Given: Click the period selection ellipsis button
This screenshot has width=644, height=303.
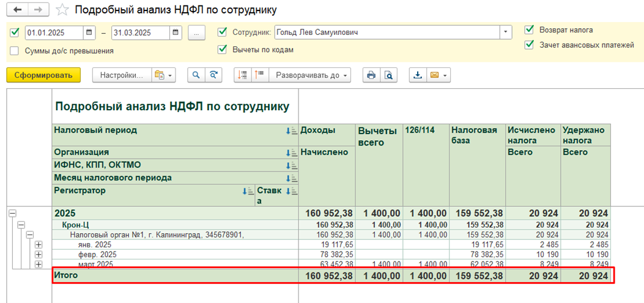Looking at the screenshot, I should [196, 32].
